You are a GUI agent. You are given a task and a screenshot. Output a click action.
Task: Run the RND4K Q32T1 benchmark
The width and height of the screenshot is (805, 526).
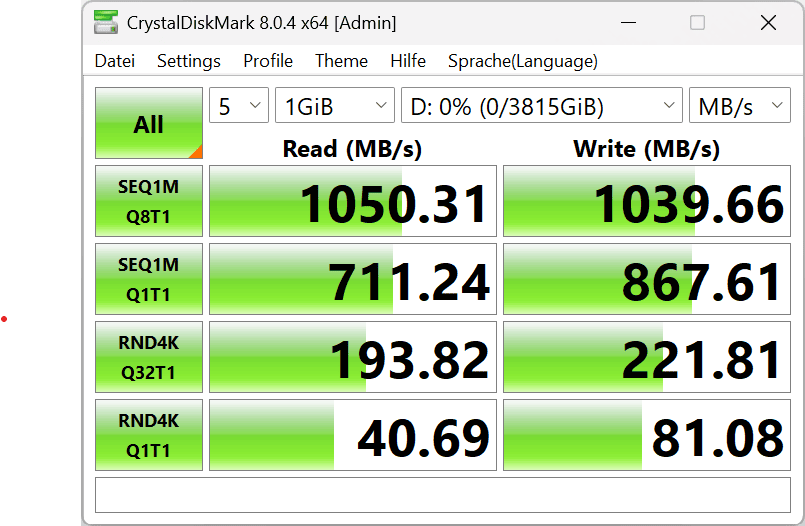[x=148, y=357]
